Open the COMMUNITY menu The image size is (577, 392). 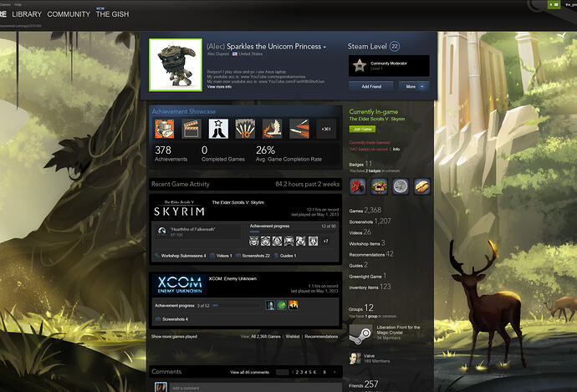click(x=69, y=14)
